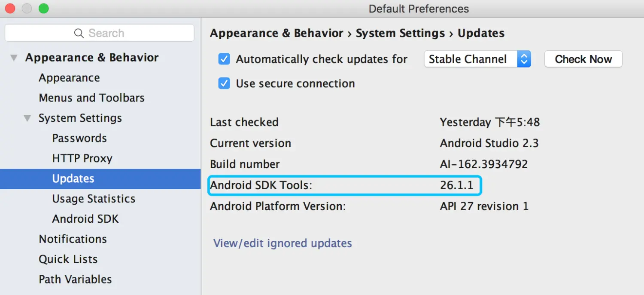Collapse the System Settings tree node
The height and width of the screenshot is (295, 644).
click(x=27, y=118)
